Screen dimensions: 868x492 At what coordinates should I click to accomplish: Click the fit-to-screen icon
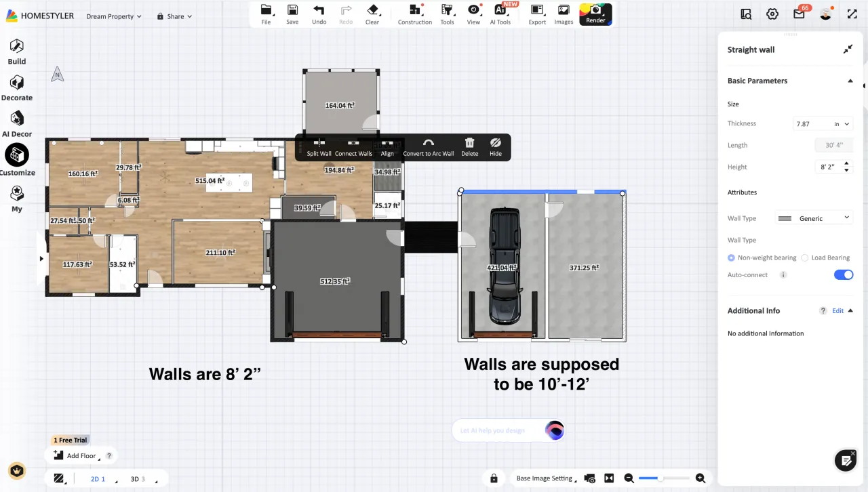click(609, 478)
